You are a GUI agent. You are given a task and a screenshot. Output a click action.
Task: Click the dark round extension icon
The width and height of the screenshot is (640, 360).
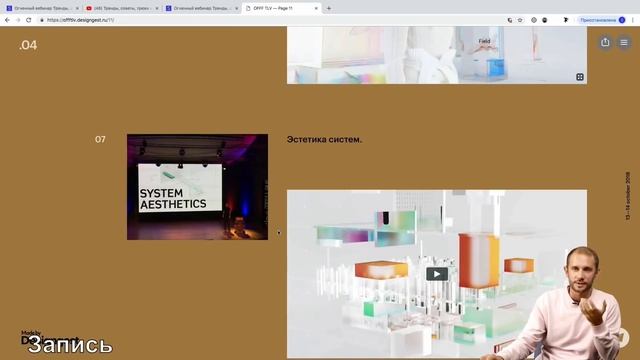(544, 20)
